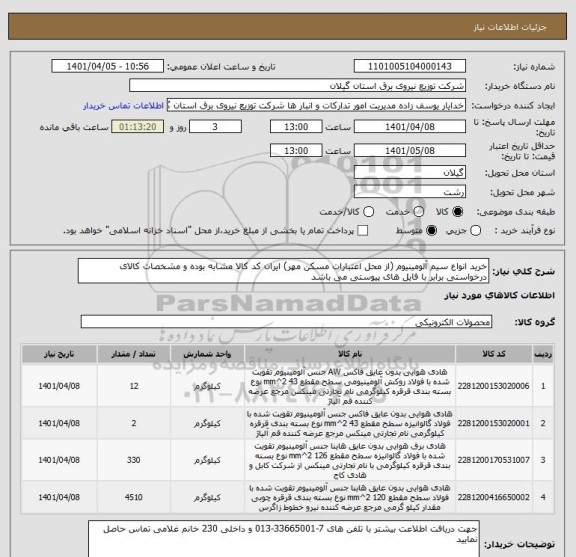Click the کیلوگرم unit in row 4
Screen dimensions: 576x557
click(207, 497)
